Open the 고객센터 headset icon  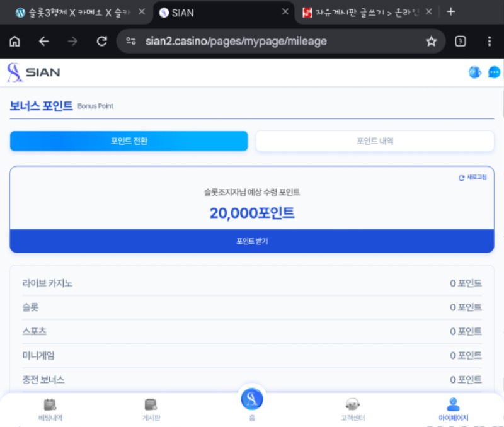point(353,408)
